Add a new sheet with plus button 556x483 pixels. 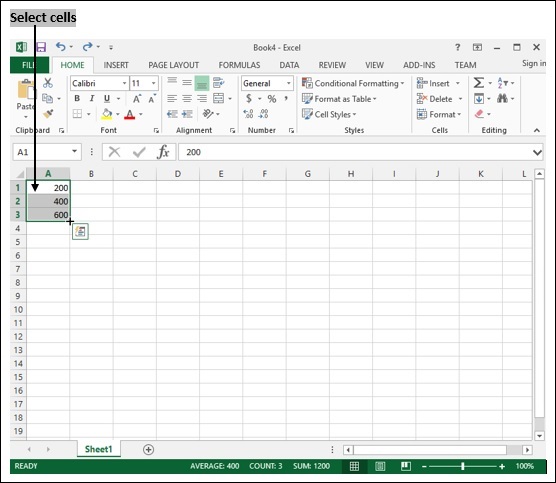point(148,450)
